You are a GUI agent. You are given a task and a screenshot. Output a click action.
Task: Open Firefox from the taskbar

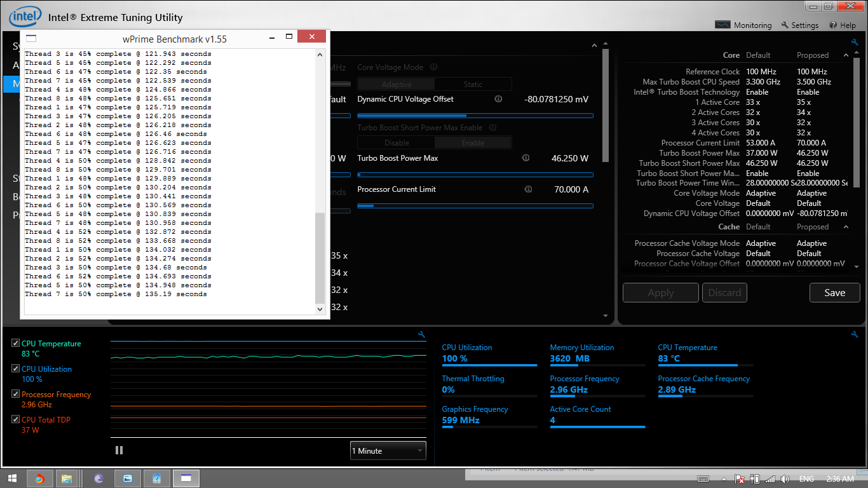coord(39,478)
